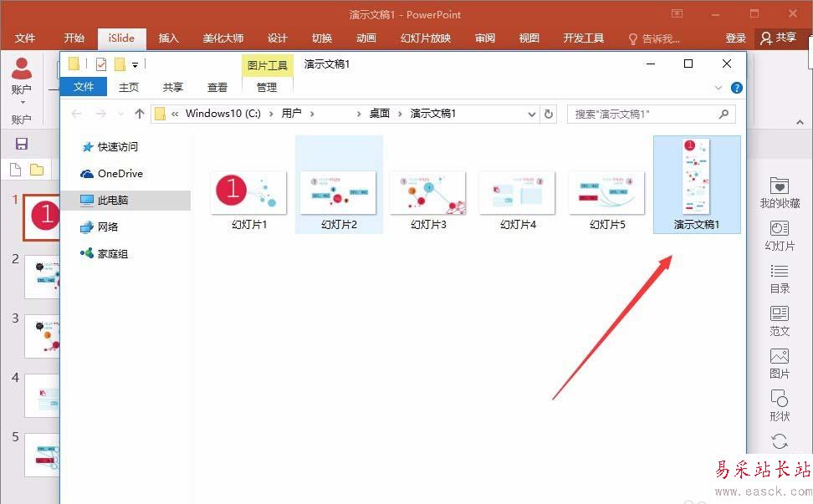This screenshot has width=813, height=504.
Task: Select slide 2 thumbnail in PowerPoint panel
Action: [x=42, y=277]
